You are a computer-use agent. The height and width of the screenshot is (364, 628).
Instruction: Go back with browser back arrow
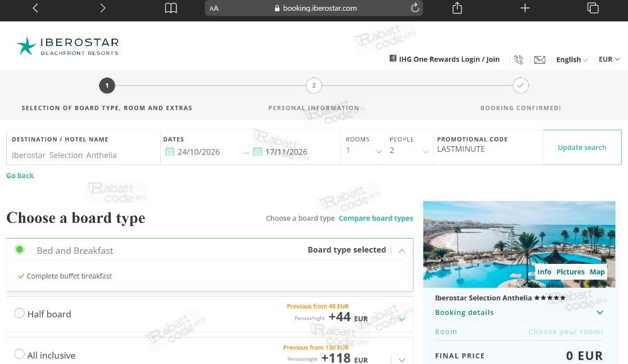point(35,8)
